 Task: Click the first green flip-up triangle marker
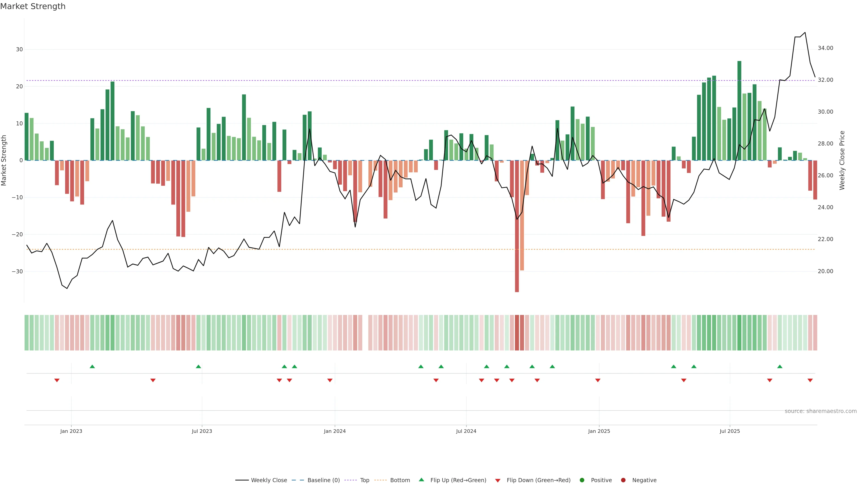92,366
